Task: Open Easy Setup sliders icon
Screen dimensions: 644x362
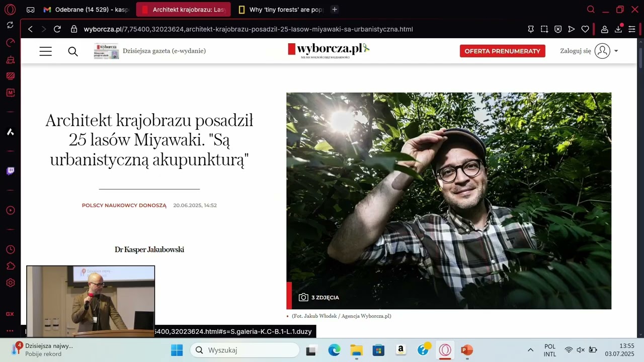Action: click(632, 29)
